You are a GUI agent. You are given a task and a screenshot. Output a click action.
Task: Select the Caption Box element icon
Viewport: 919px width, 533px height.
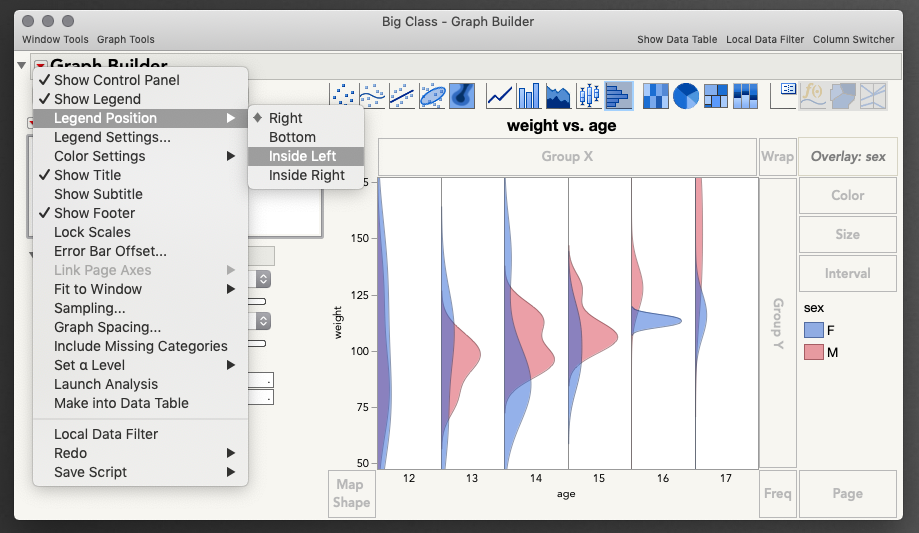(784, 96)
